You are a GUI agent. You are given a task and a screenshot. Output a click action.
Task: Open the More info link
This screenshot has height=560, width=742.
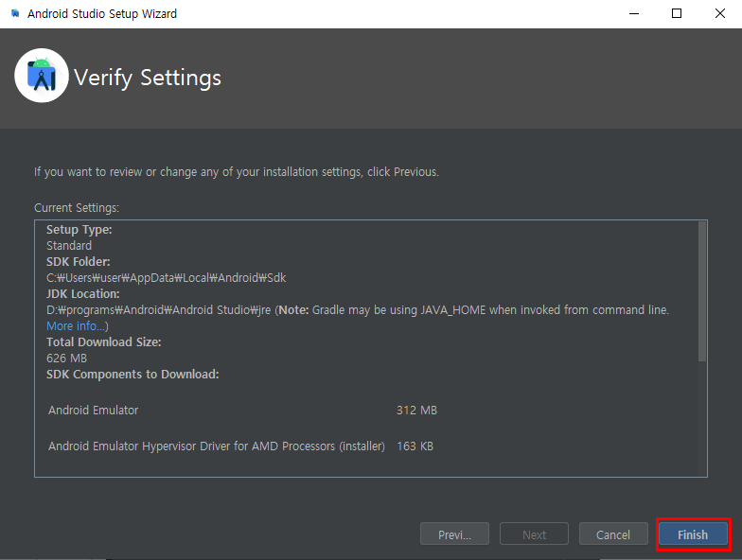[76, 325]
